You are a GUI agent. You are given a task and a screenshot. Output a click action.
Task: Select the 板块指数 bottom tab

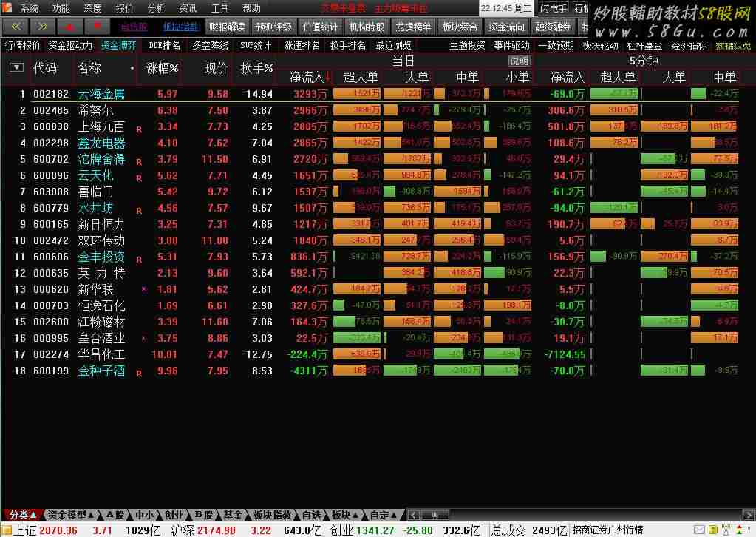[273, 515]
